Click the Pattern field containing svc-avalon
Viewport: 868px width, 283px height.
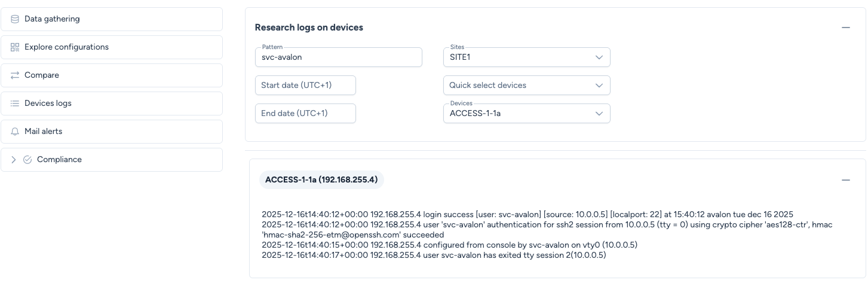[x=338, y=57]
